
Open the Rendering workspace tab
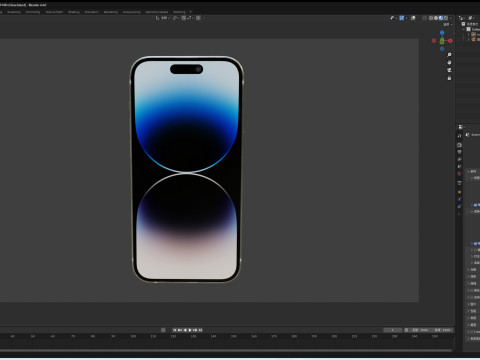click(111, 12)
